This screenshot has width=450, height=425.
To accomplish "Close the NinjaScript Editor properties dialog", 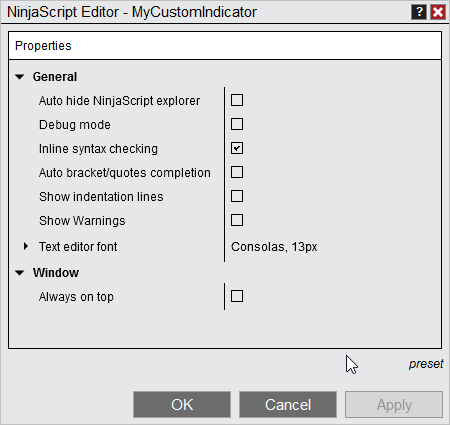I will coord(438,12).
